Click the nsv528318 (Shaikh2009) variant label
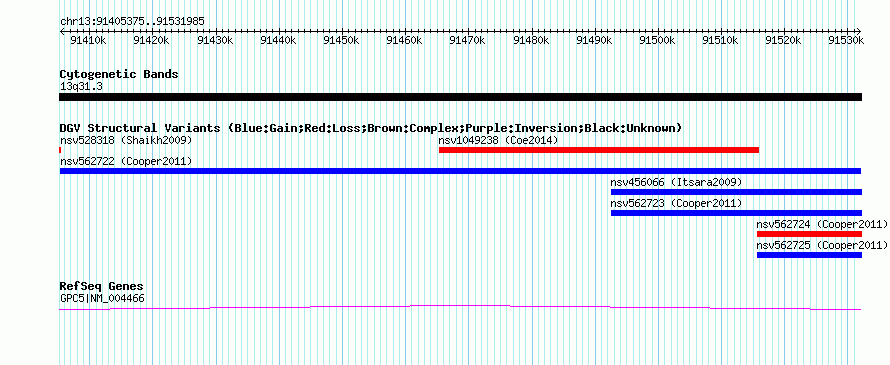 [126, 140]
